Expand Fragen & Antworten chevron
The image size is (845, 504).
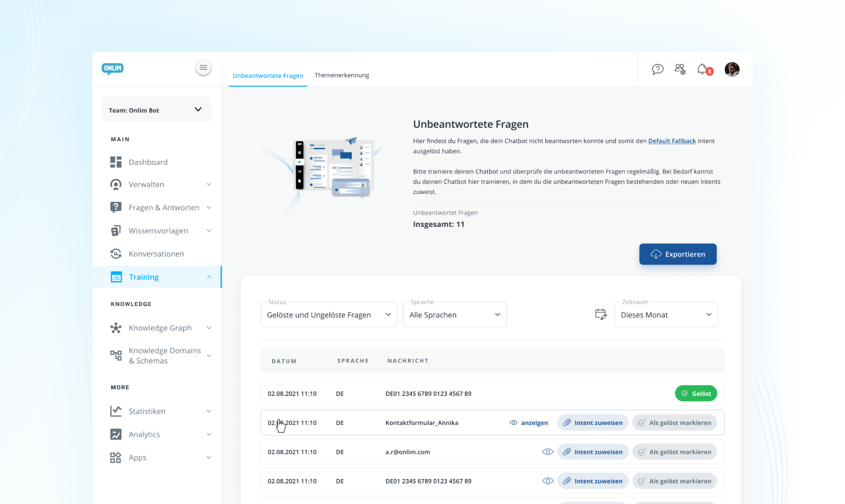point(209,208)
